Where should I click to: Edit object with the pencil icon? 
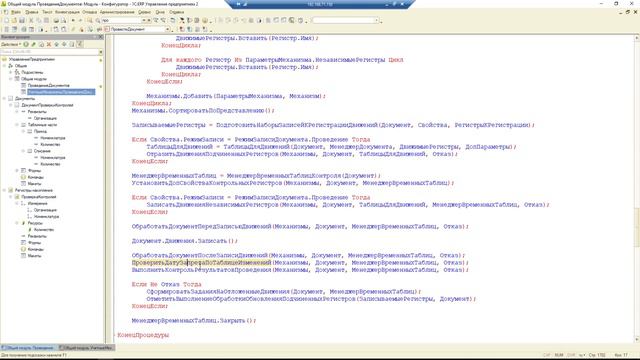coord(33,44)
